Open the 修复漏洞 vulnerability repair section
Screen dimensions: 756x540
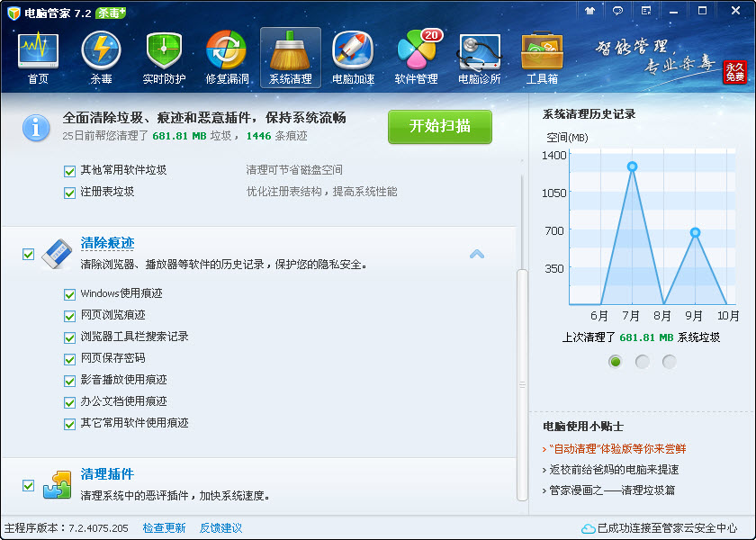click(227, 58)
